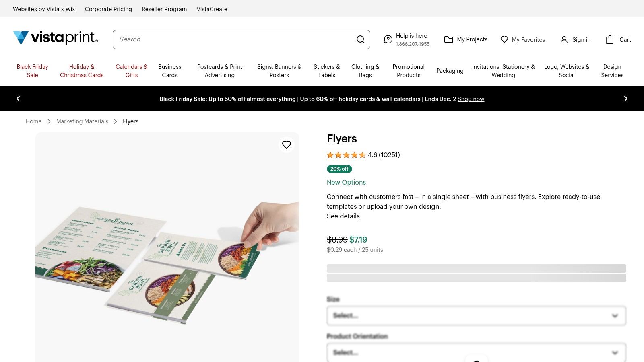644x362 pixels.
Task: Click the Help question mark icon
Action: [388, 39]
